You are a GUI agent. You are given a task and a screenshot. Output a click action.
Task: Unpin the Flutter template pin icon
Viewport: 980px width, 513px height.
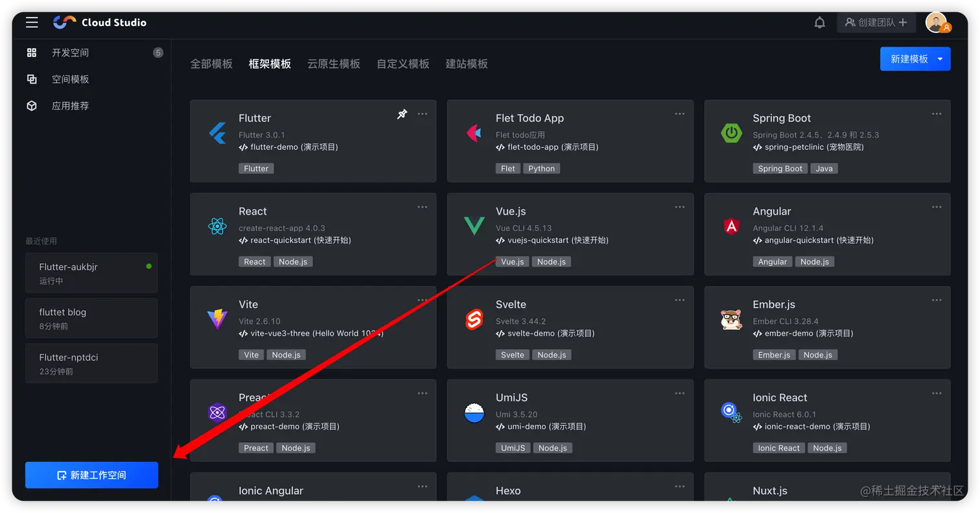402,114
